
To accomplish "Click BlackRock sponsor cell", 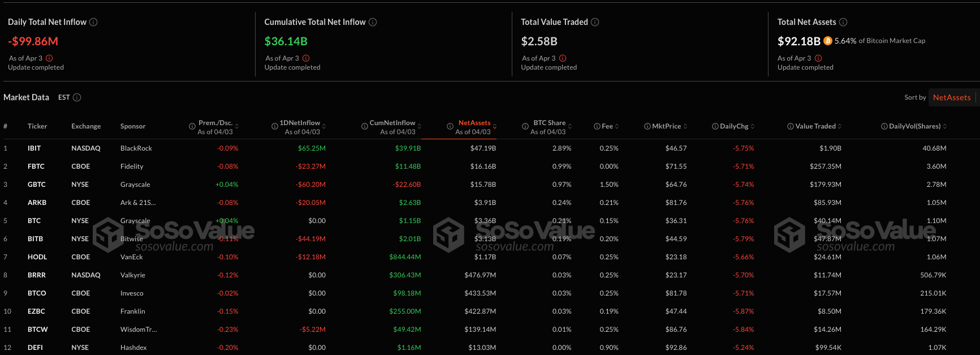I will click(136, 148).
